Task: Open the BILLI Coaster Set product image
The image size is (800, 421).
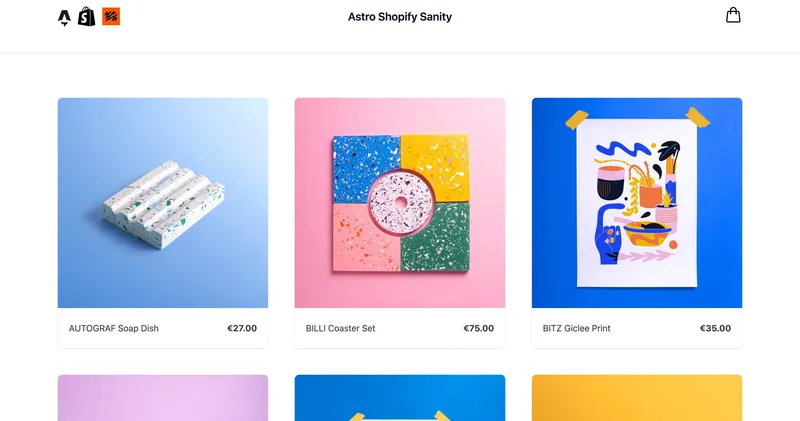Action: coord(400,203)
